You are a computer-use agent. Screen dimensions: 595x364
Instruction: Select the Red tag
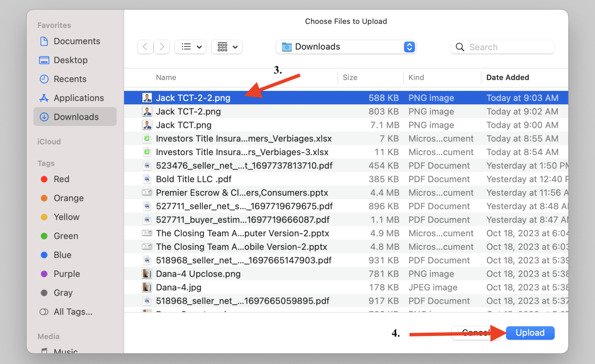[x=61, y=179]
